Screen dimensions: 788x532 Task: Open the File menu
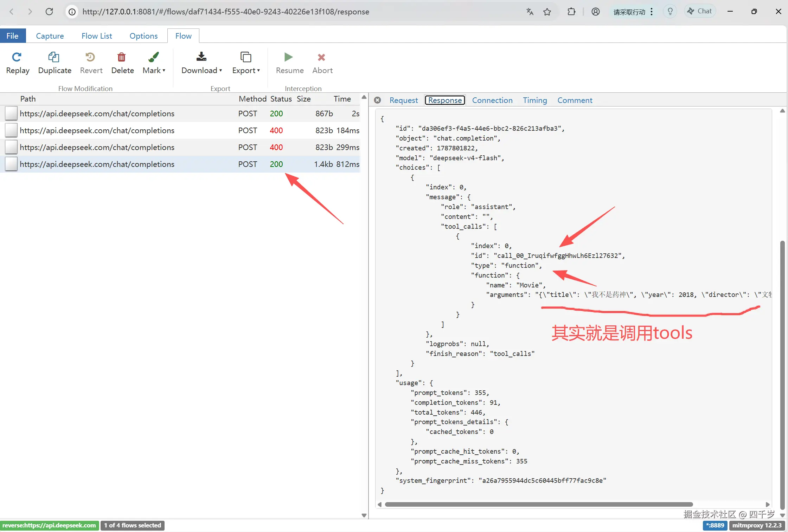(x=13, y=36)
